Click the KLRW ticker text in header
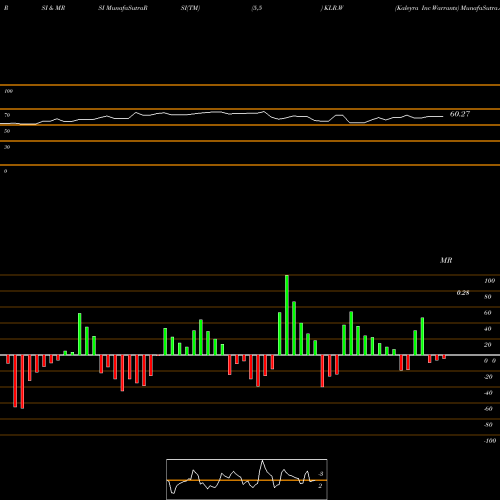The image size is (500, 500). point(333,8)
